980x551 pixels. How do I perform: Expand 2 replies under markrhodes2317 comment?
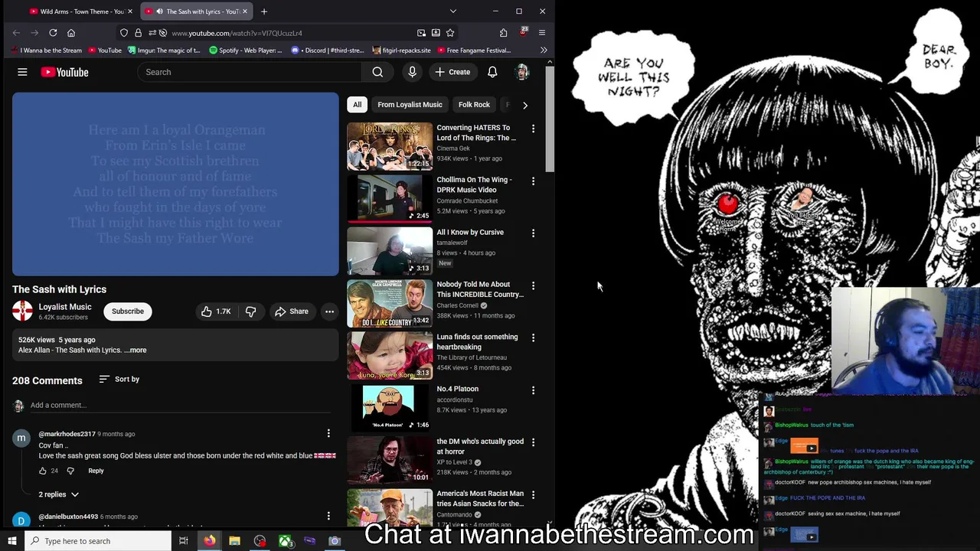pos(58,494)
